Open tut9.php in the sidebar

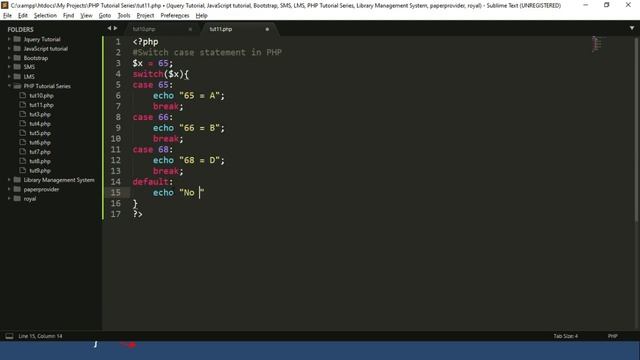click(40, 171)
